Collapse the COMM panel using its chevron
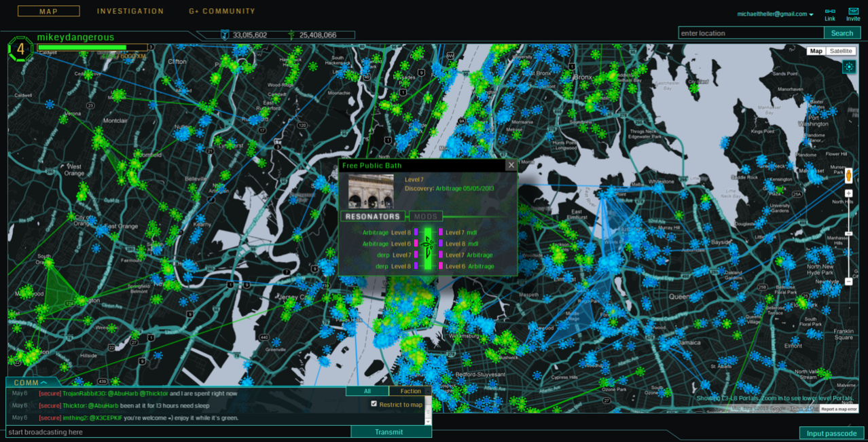The height and width of the screenshot is (442, 868). point(43,382)
